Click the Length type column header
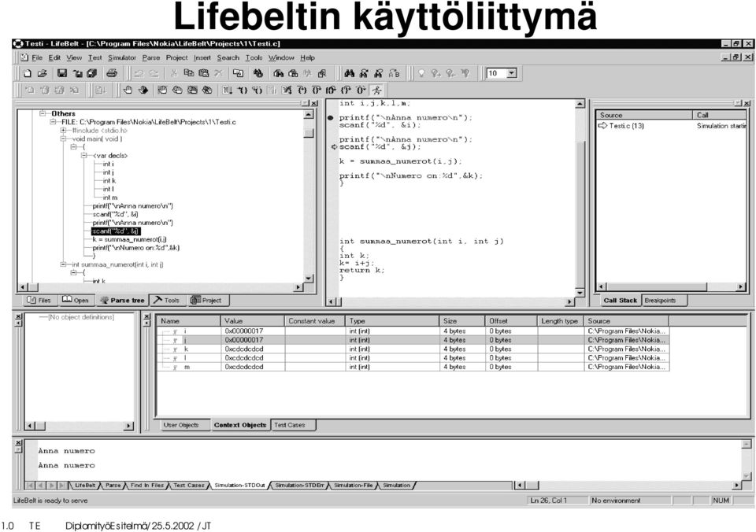Viewport: 756px width, 532px height. pos(560,321)
